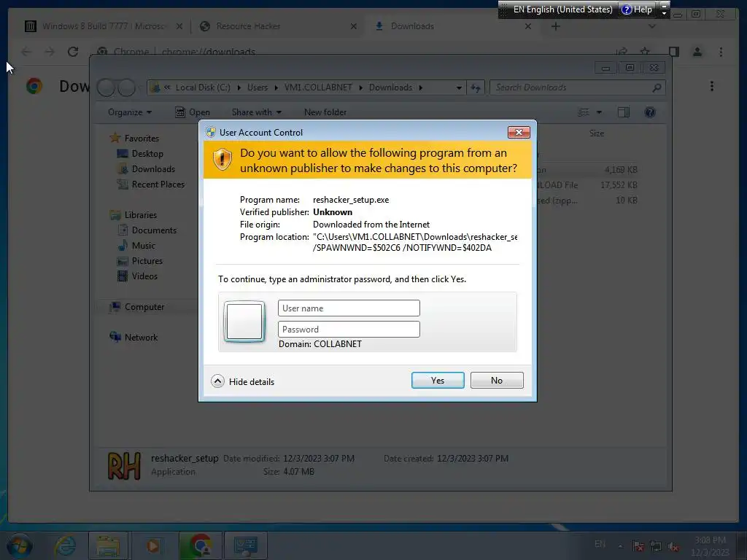
Task: Select Videos library in navigation pane
Action: point(144,276)
